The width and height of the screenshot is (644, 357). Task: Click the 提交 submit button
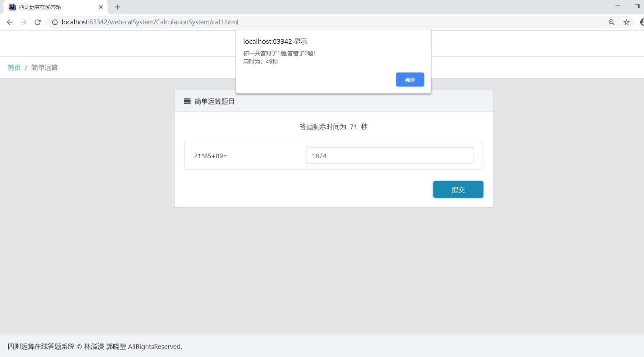click(x=458, y=190)
